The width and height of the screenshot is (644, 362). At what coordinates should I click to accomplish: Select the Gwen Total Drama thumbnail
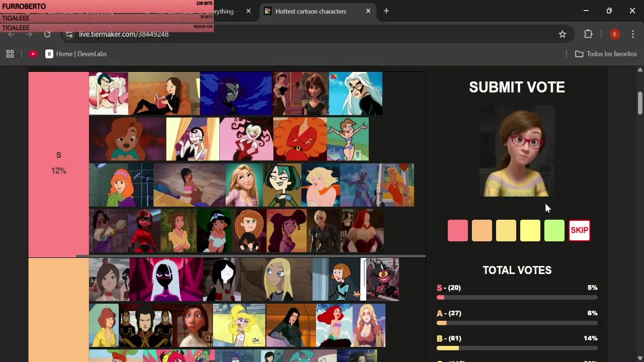282,185
